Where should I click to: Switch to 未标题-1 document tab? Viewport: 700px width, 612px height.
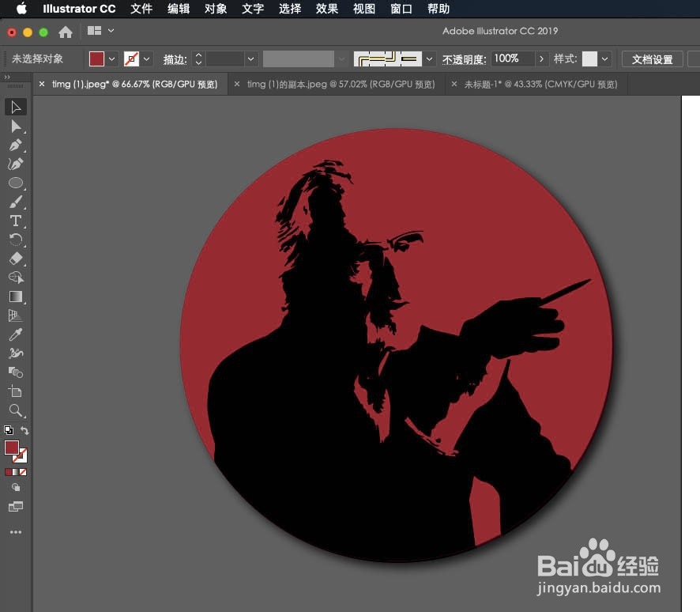(x=540, y=85)
